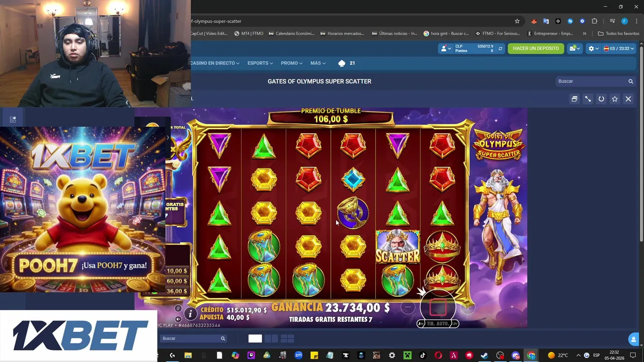The height and width of the screenshot is (362, 644).
Task: Open Steam from the taskbar
Action: pos(484,355)
